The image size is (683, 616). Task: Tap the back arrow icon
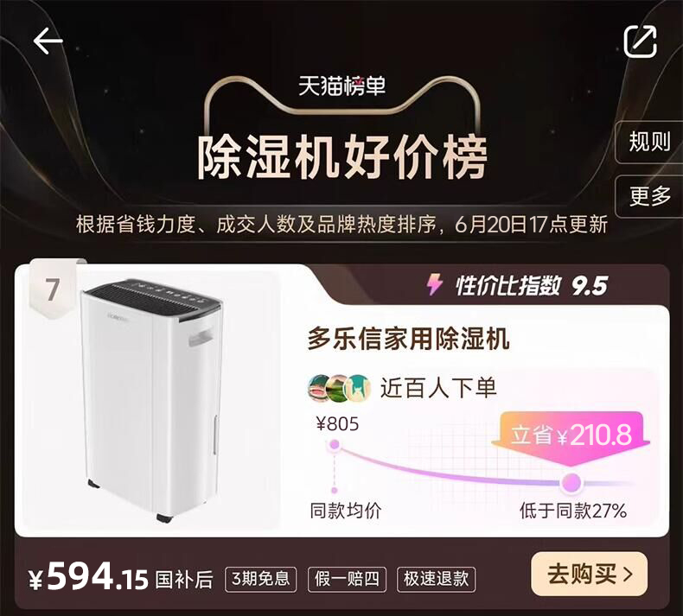48,41
